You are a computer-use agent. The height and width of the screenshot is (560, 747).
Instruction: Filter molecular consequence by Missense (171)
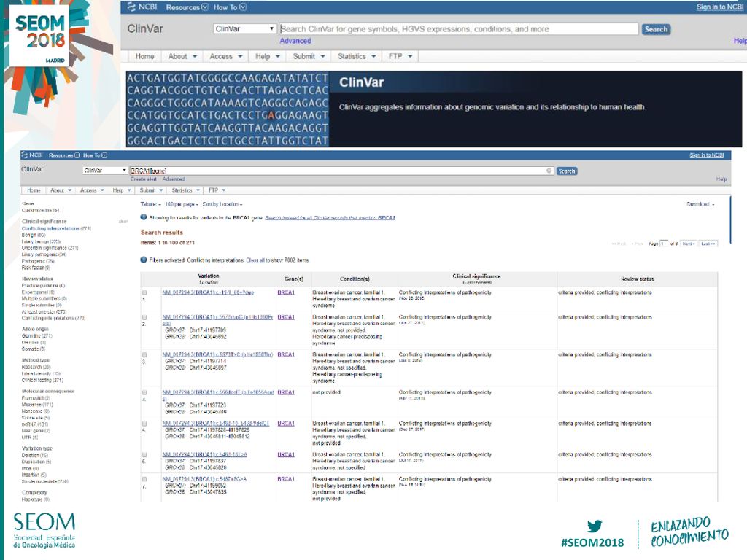[38, 404]
